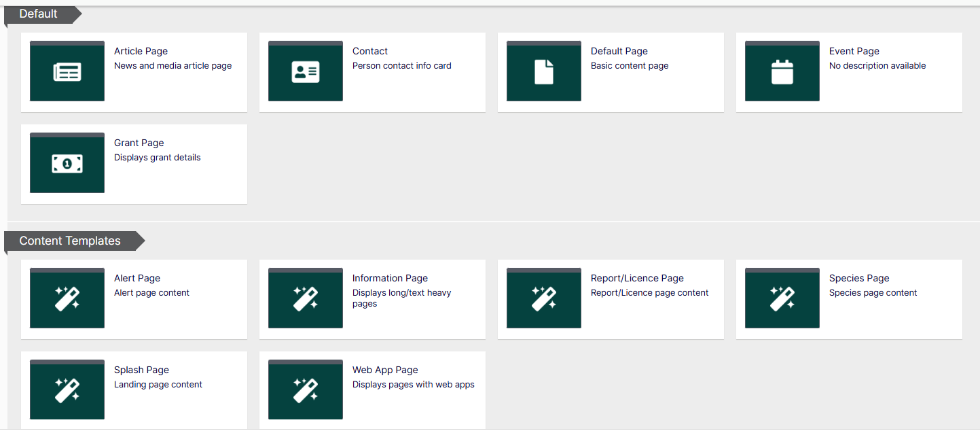
Task: Select the Contact ID card icon
Action: tap(306, 72)
